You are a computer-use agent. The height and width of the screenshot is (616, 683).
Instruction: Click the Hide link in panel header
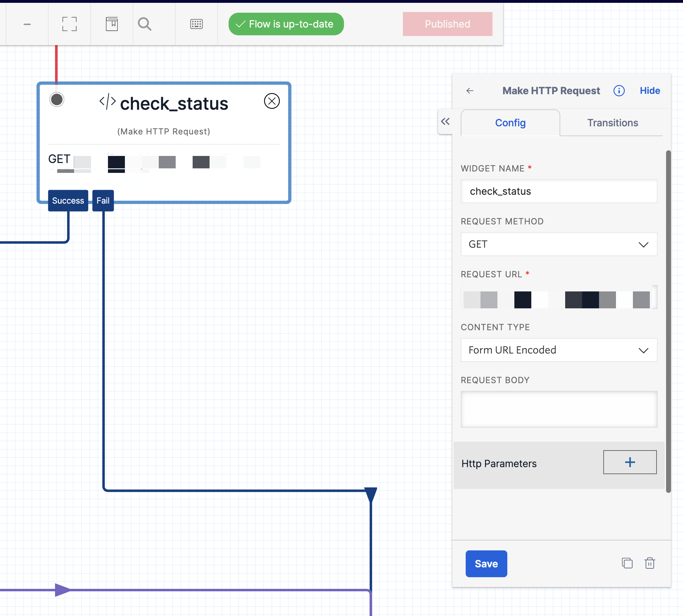(x=650, y=91)
